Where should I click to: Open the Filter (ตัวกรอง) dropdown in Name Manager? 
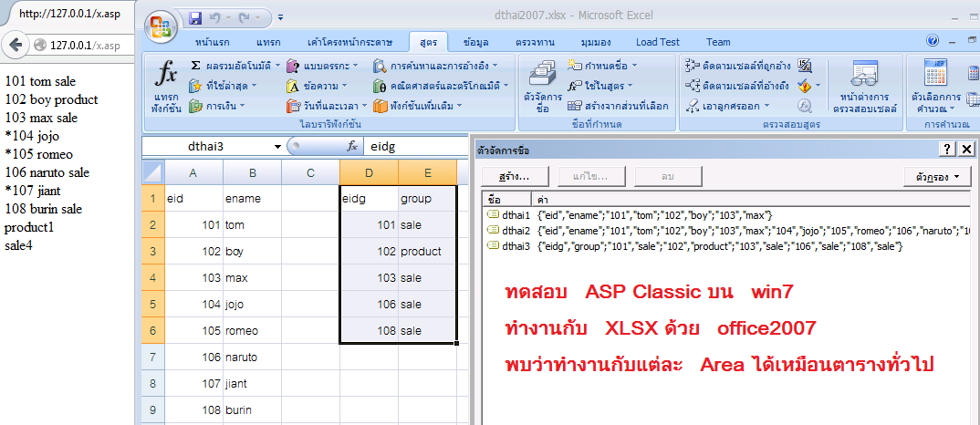[937, 176]
